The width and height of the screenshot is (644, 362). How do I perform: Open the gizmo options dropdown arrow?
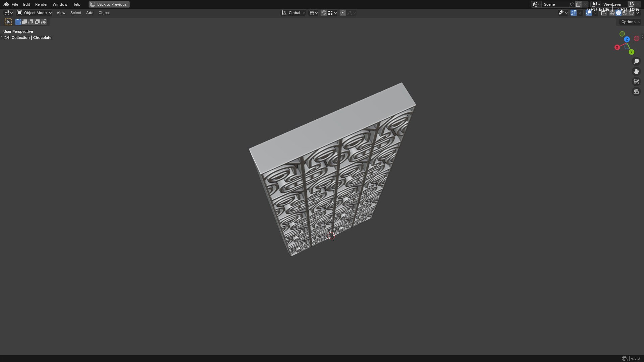tap(580, 13)
